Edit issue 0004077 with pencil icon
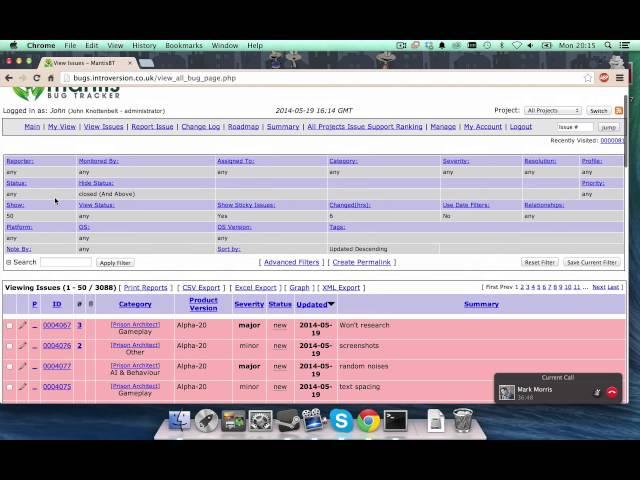Image resolution: width=640 pixels, height=480 pixels. [x=22, y=367]
